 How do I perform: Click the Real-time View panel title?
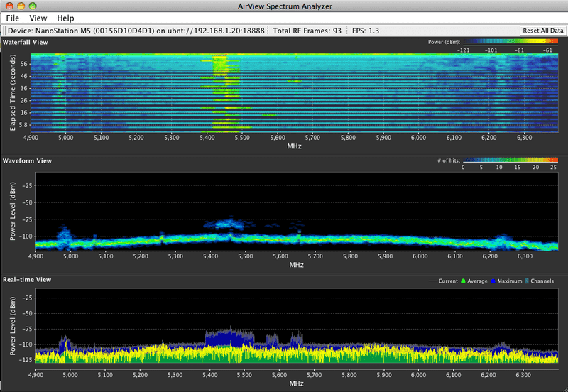click(x=27, y=280)
